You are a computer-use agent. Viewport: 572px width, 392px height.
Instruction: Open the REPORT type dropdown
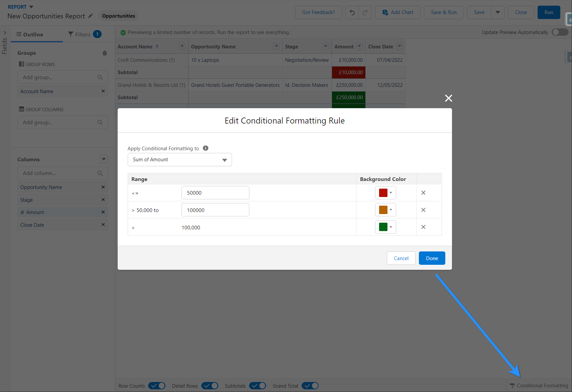(31, 7)
